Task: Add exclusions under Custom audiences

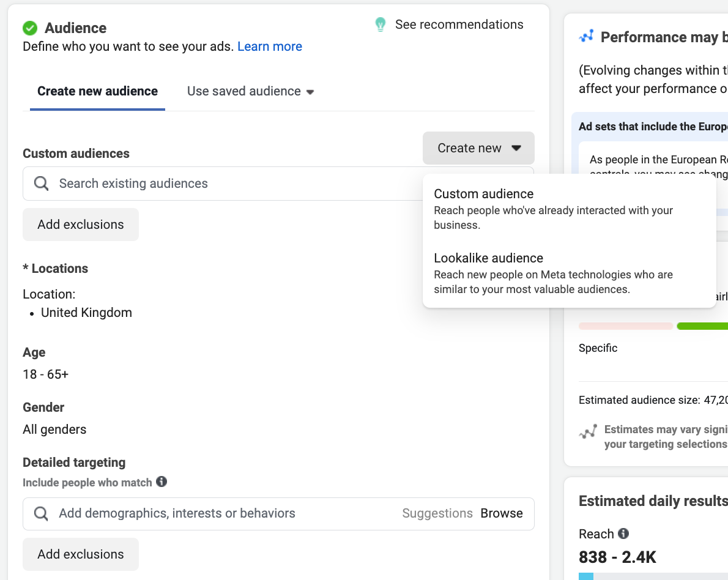Action: 81,225
